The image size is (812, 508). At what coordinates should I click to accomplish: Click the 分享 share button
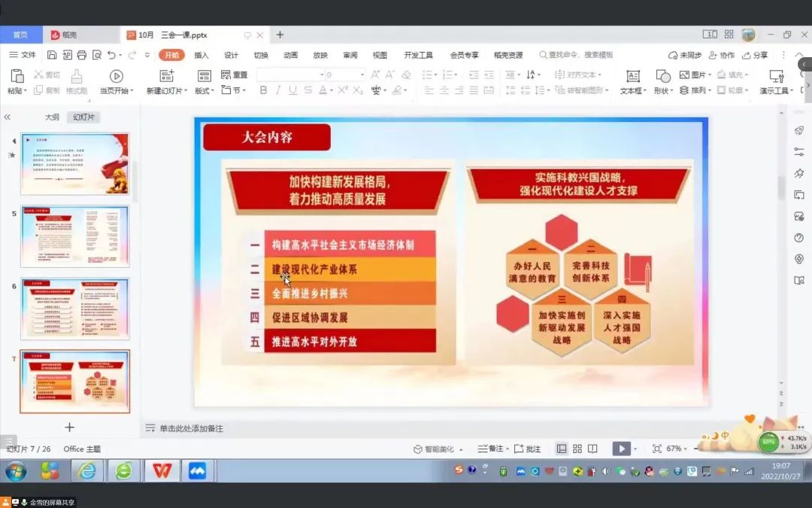pos(756,55)
